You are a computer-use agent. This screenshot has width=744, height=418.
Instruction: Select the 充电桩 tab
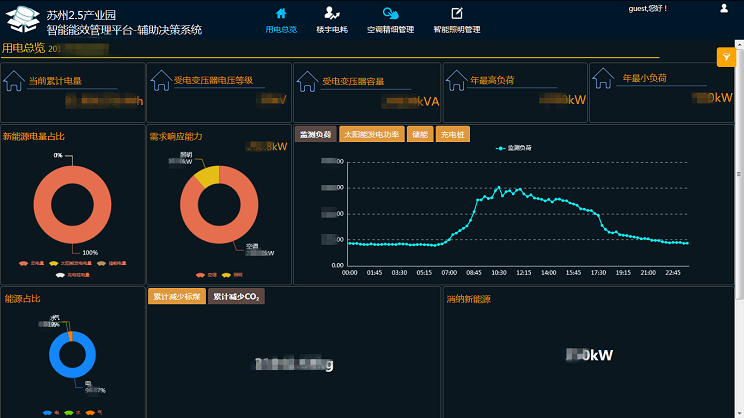452,134
